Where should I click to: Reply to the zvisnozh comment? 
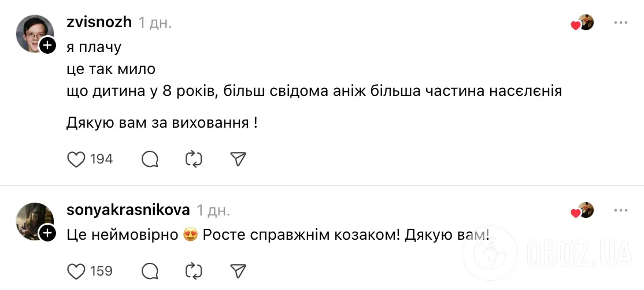(150, 159)
